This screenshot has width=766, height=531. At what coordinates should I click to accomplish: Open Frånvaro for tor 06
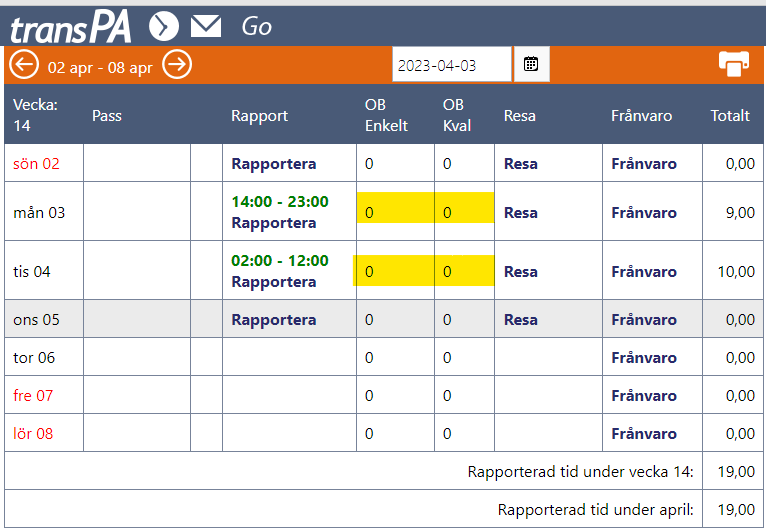[644, 358]
